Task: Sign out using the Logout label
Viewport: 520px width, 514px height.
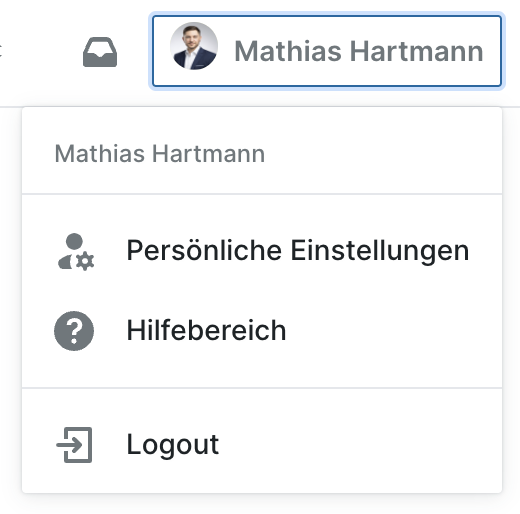Action: (173, 445)
